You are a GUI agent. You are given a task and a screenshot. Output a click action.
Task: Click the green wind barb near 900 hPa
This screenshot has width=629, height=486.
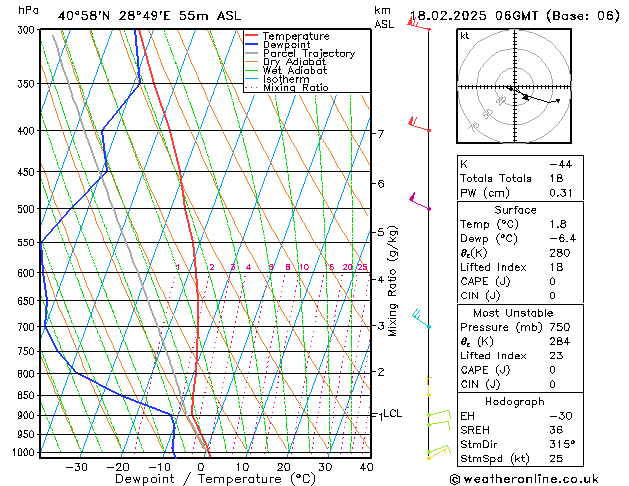pos(439,414)
